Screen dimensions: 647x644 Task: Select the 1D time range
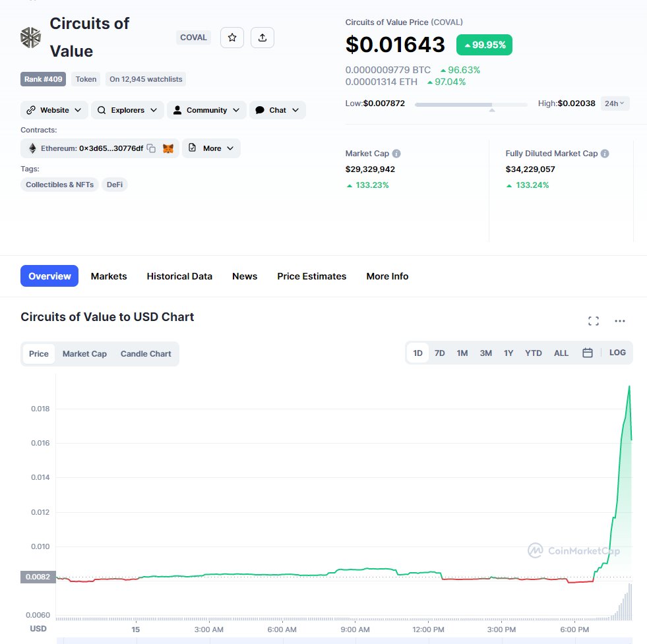418,353
